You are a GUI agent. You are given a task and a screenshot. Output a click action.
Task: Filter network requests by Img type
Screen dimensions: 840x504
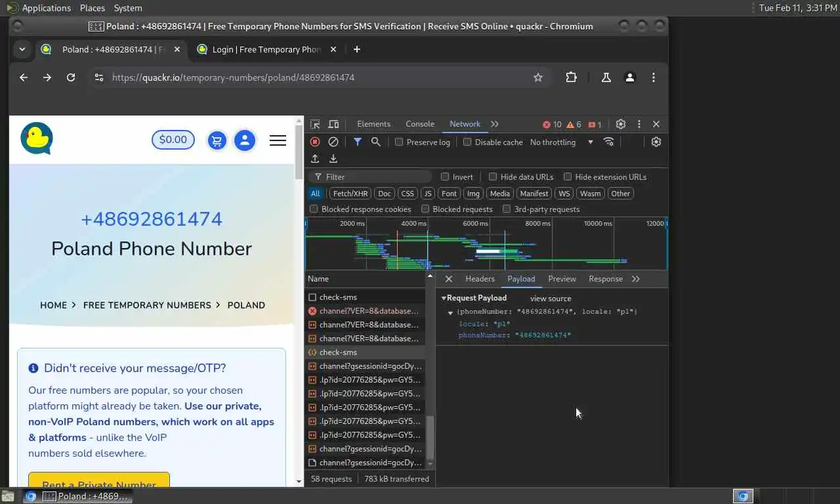tap(473, 194)
